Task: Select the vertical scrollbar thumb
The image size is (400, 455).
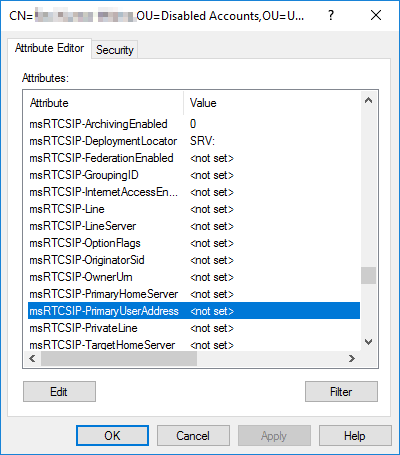Action: click(x=368, y=275)
